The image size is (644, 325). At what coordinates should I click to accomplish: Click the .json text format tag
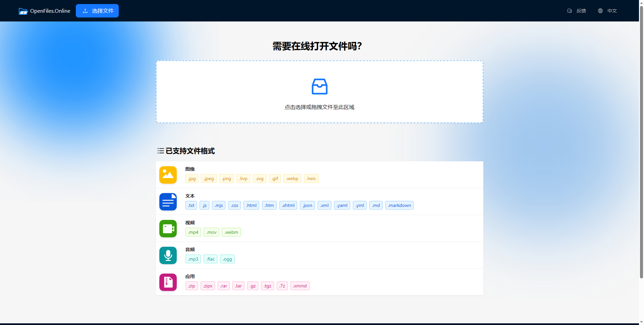[x=307, y=205]
